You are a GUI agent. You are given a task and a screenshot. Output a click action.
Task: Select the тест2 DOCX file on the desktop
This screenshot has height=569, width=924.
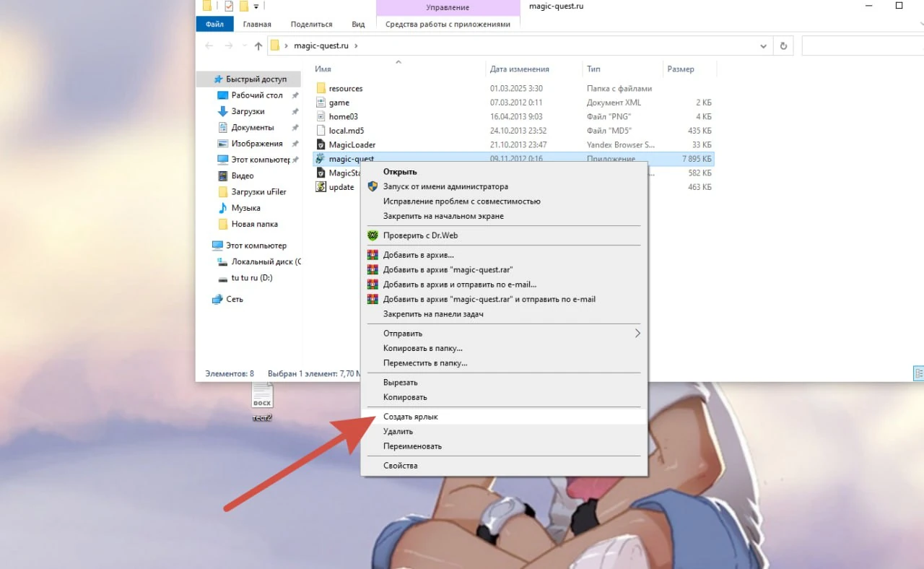pos(262,402)
